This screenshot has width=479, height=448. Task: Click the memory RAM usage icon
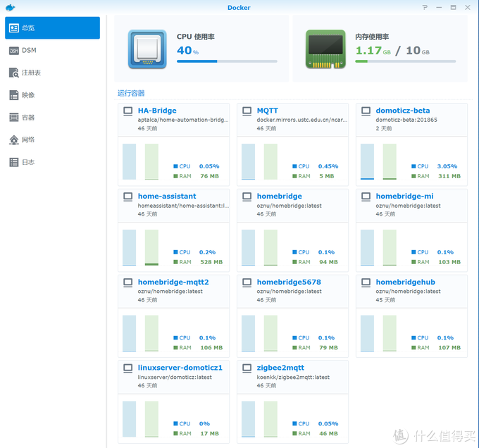point(325,49)
